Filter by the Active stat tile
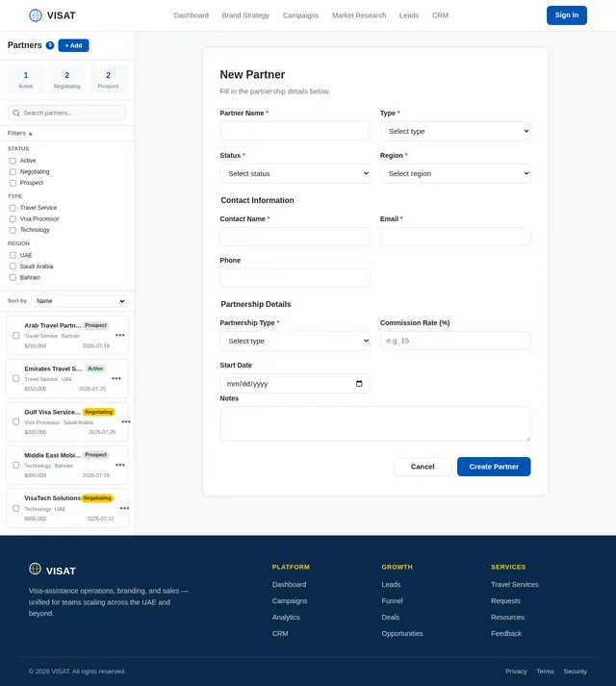Screen dimensions: 616x686 coord(26,80)
